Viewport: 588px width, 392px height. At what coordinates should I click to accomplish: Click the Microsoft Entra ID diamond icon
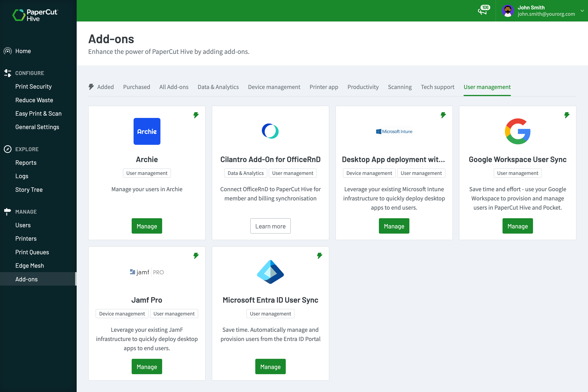pos(270,272)
